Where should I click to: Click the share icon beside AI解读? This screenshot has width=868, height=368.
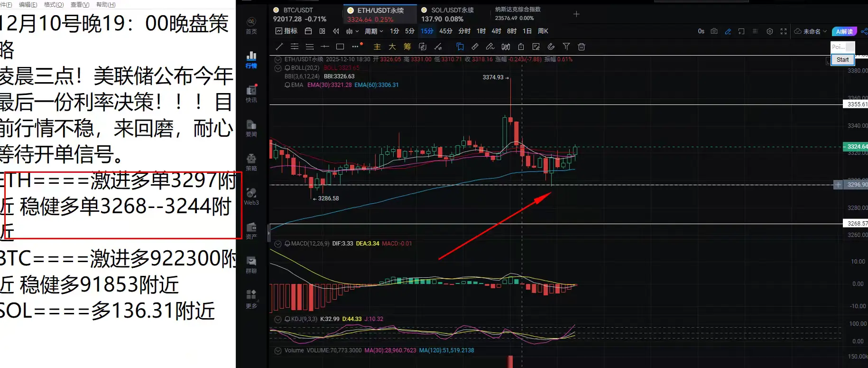(x=864, y=31)
